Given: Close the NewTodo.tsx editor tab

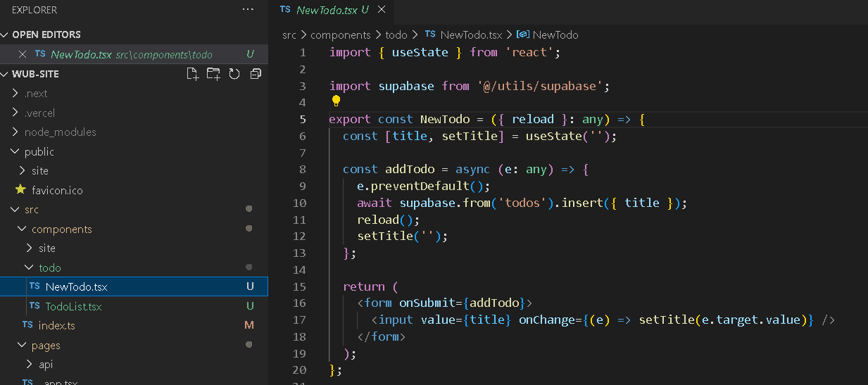Looking at the screenshot, I should [382, 10].
